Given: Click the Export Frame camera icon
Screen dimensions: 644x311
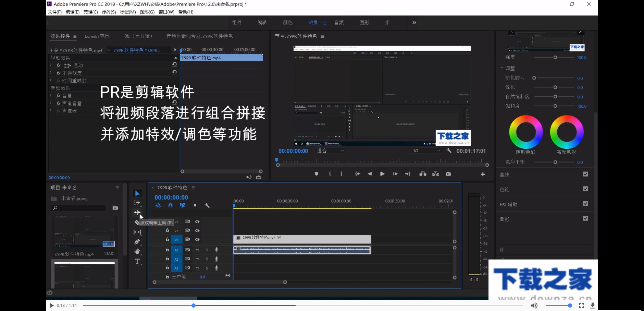Looking at the screenshot, I should pos(448,174).
